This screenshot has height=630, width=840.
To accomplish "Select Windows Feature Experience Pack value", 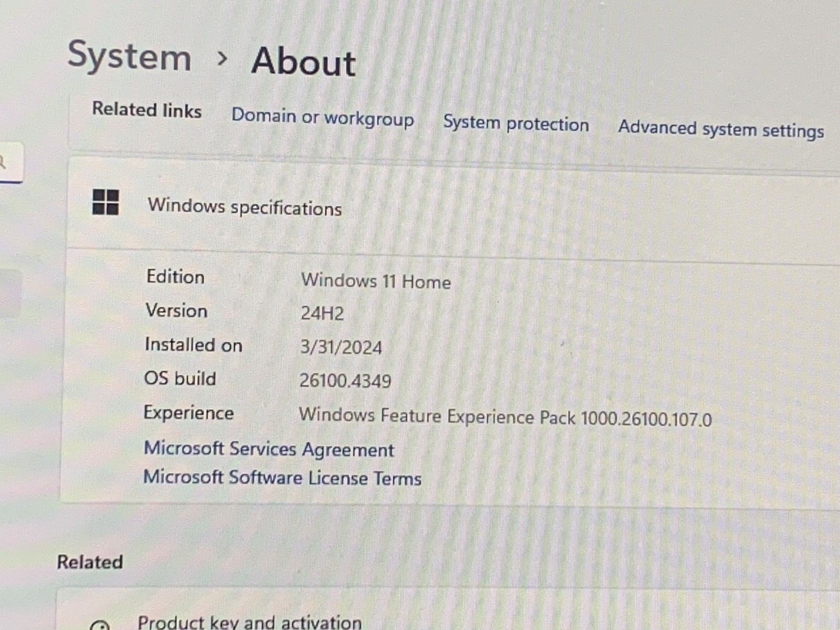I will tap(505, 417).
